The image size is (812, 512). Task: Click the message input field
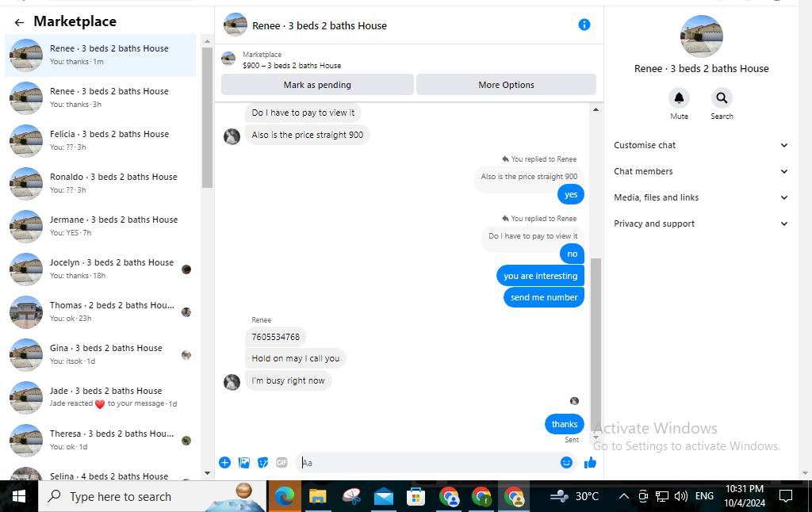tap(427, 462)
